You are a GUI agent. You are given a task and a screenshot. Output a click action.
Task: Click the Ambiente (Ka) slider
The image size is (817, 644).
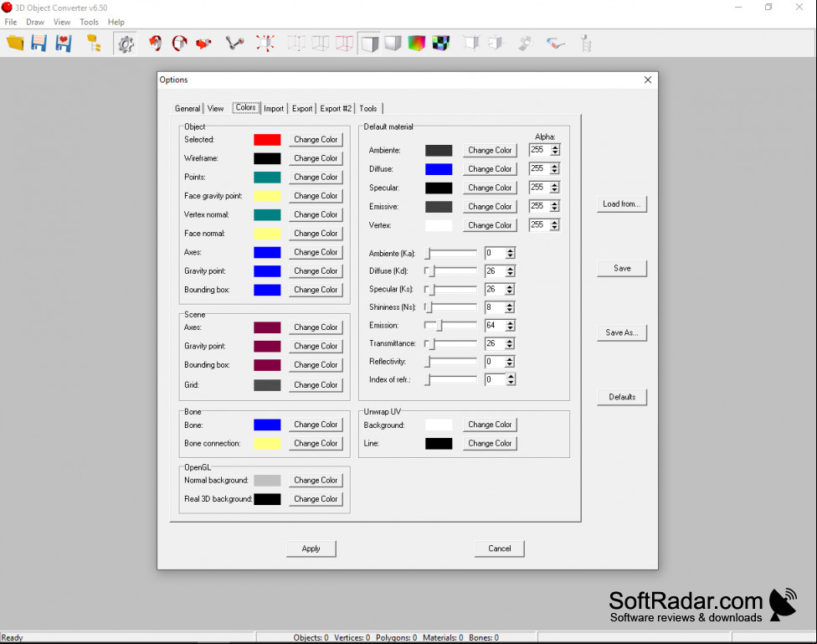coord(450,254)
